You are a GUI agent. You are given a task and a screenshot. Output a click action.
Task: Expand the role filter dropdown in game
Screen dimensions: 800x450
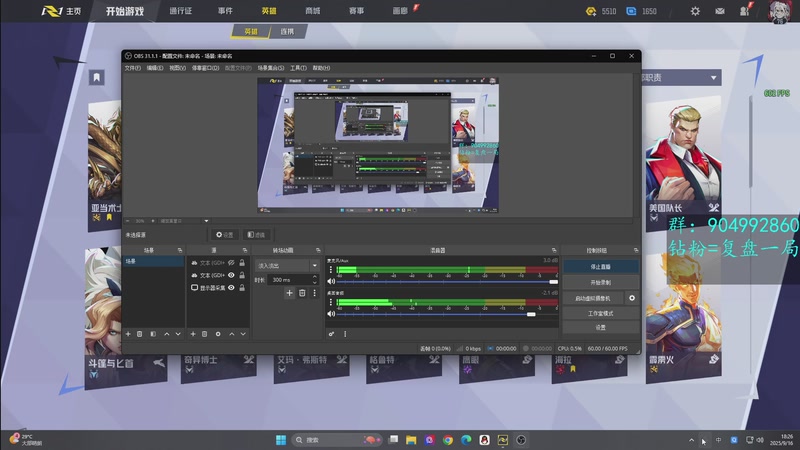(714, 78)
